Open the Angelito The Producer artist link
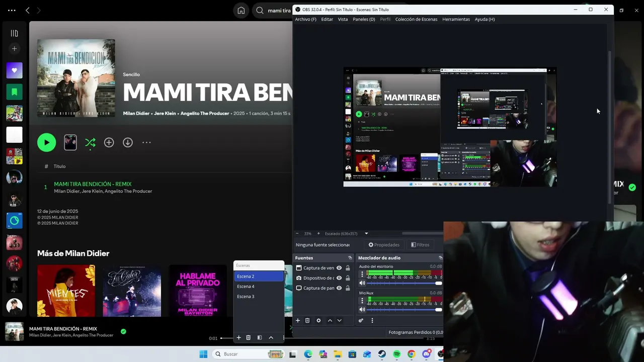The image size is (644, 362). click(205, 113)
